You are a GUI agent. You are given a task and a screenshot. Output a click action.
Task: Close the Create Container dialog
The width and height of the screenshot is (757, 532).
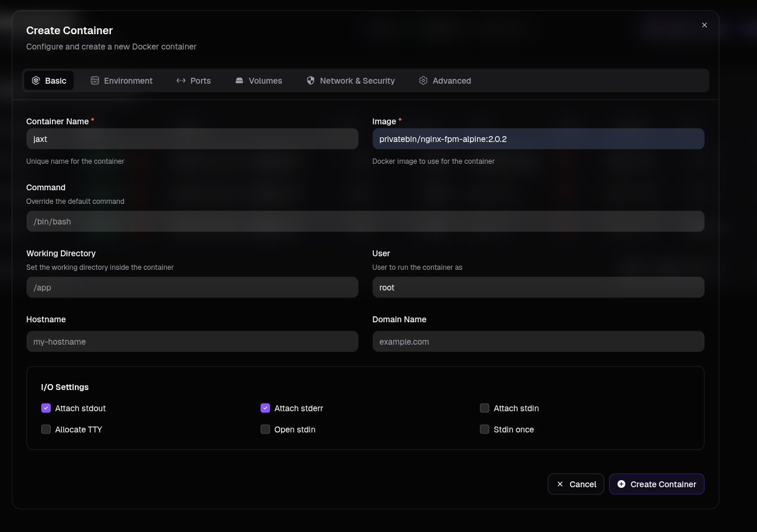[705, 25]
